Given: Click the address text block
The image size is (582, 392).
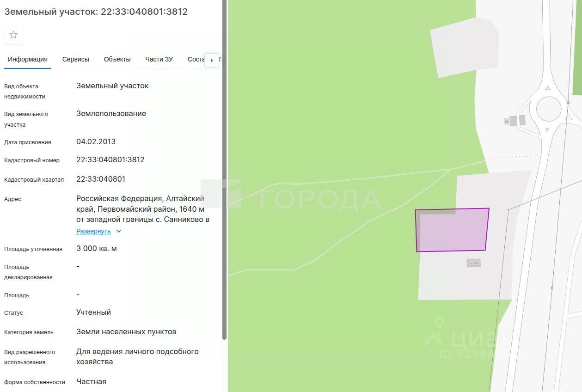Looking at the screenshot, I should coord(143,209).
